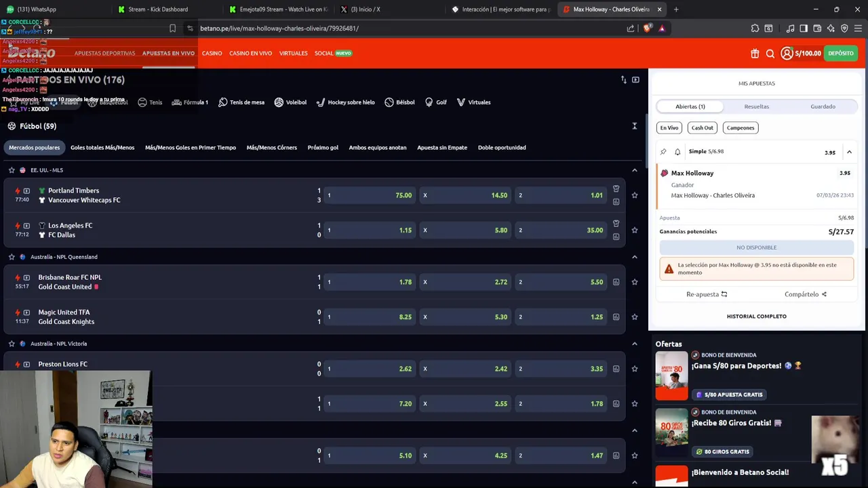
Task: Open the browser music playlist icon
Action: coord(790,28)
